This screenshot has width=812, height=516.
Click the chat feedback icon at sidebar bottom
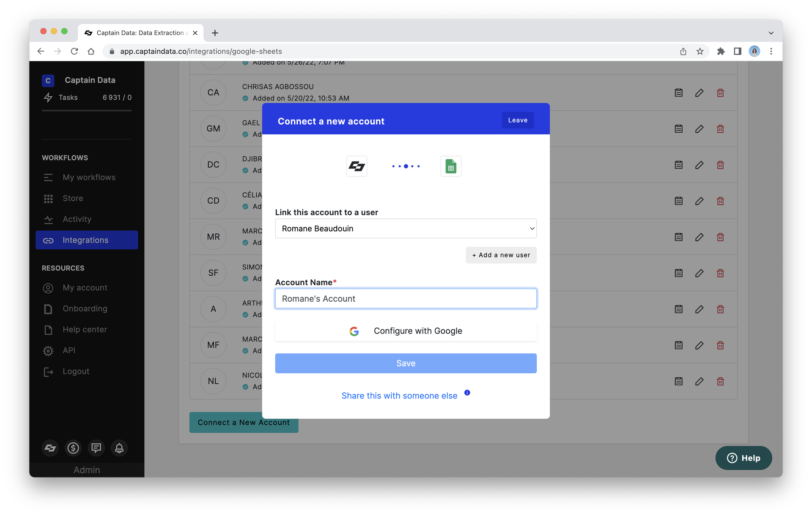pos(96,448)
